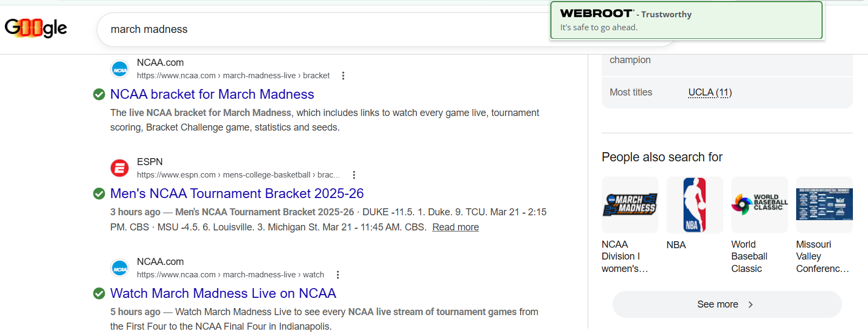Screen dimensions: 868x334
Task: Click the Webroot checkmark beside NCAA bracket result
Action: (x=99, y=94)
